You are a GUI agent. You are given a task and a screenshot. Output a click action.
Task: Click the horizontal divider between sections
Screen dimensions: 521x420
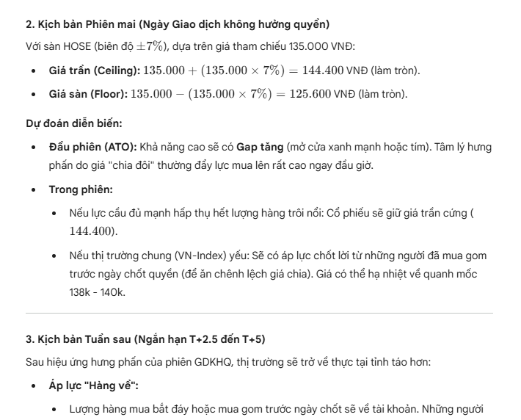(x=259, y=314)
